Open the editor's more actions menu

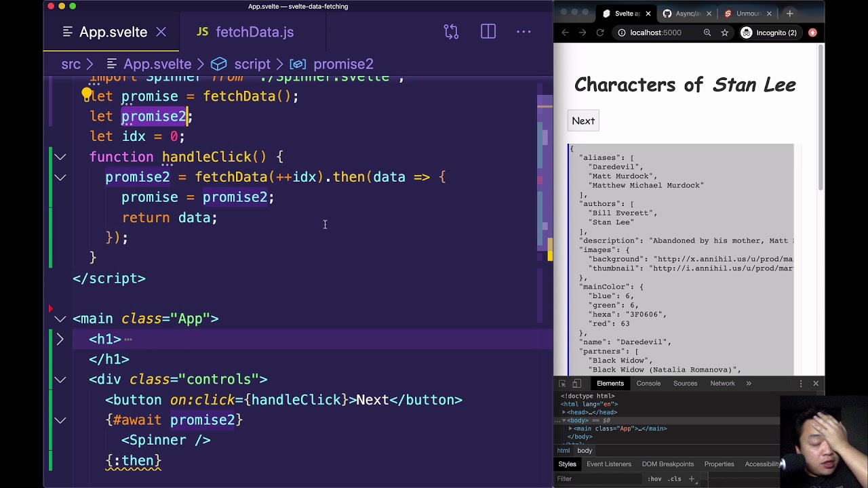tap(524, 32)
